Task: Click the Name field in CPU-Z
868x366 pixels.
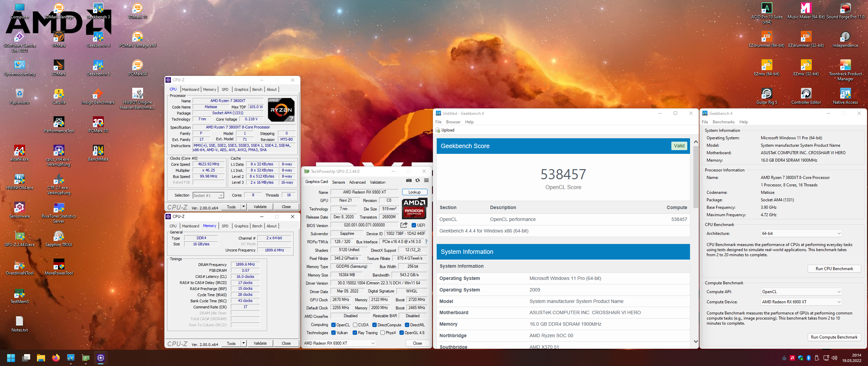Action: 228,101
